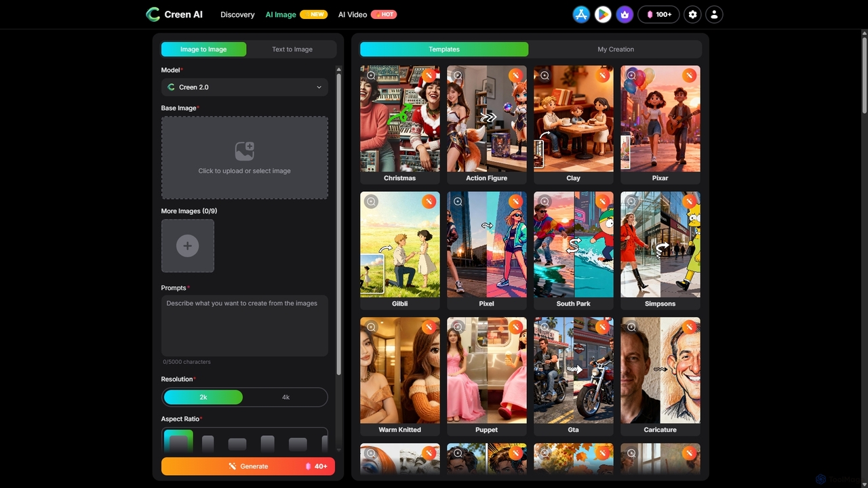868x488 pixels.
Task: Switch to the Text to Image tab
Action: (x=292, y=49)
